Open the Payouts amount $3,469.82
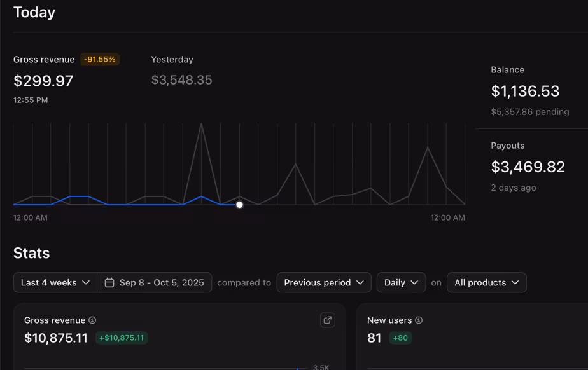Image resolution: width=588 pixels, height=370 pixels. tap(528, 167)
